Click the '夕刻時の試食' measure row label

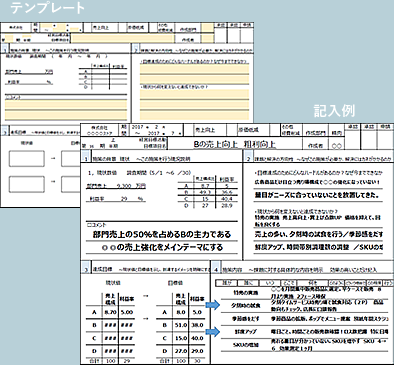(246, 305)
